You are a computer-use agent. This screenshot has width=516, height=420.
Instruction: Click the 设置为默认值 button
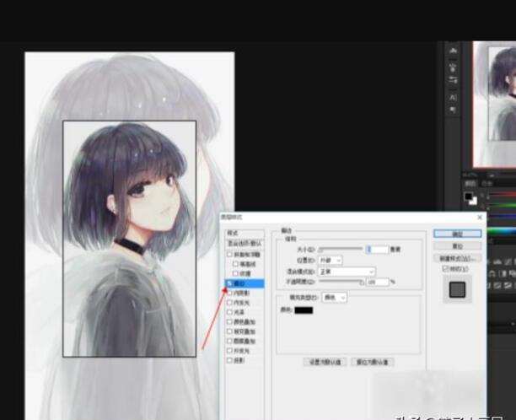pos(325,362)
